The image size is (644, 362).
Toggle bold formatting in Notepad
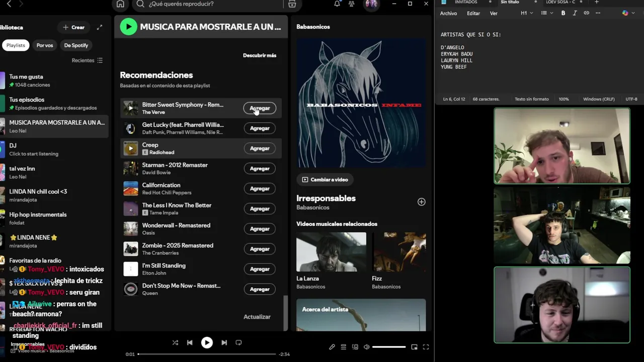563,13
